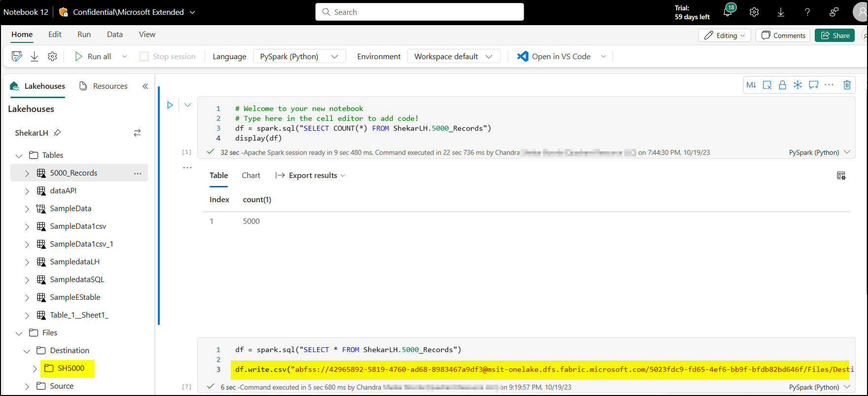Open notebook settings gear in the toolbar

tap(52, 56)
